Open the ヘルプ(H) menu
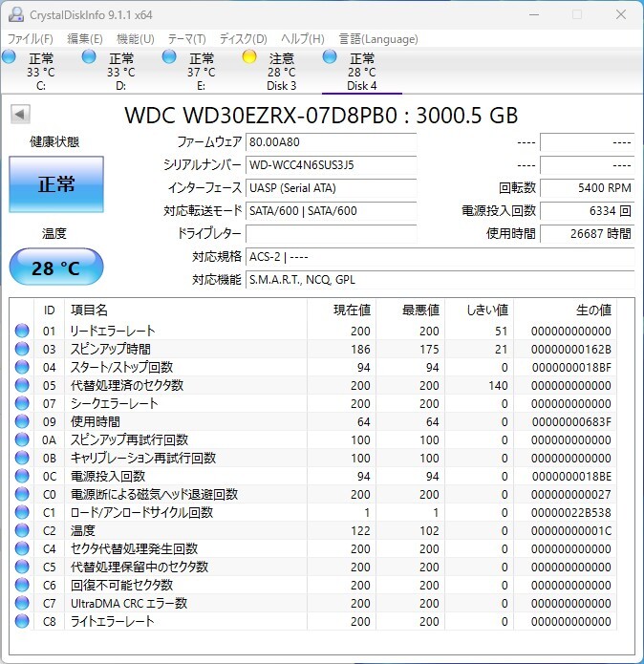The height and width of the screenshot is (664, 644). pyautogui.click(x=302, y=39)
